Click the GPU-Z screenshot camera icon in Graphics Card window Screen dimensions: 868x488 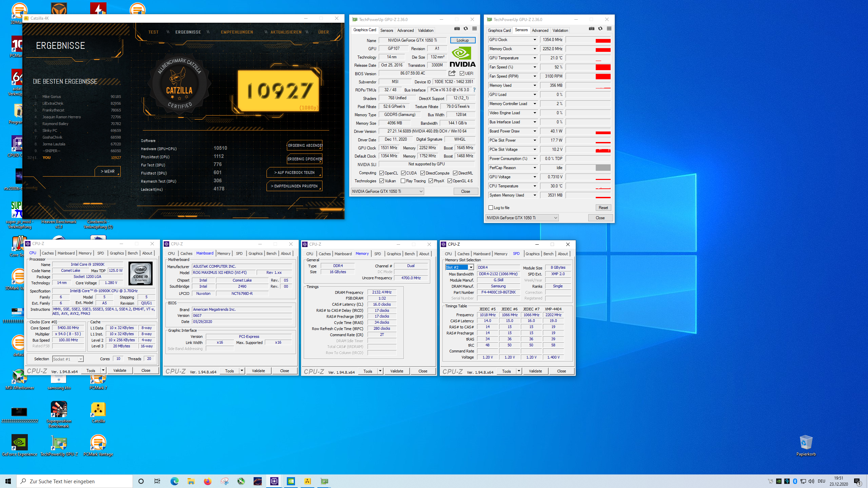(x=457, y=29)
